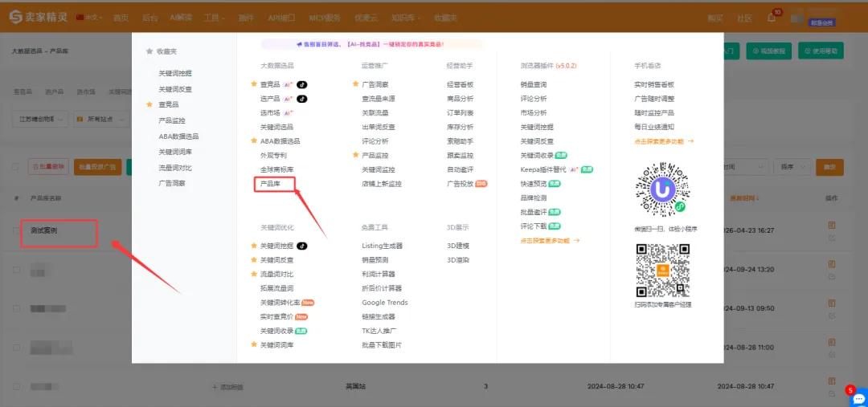Viewport: 868px width, 407px height.
Task: Click the TikTok badge next to 选产品
Action: click(x=302, y=99)
